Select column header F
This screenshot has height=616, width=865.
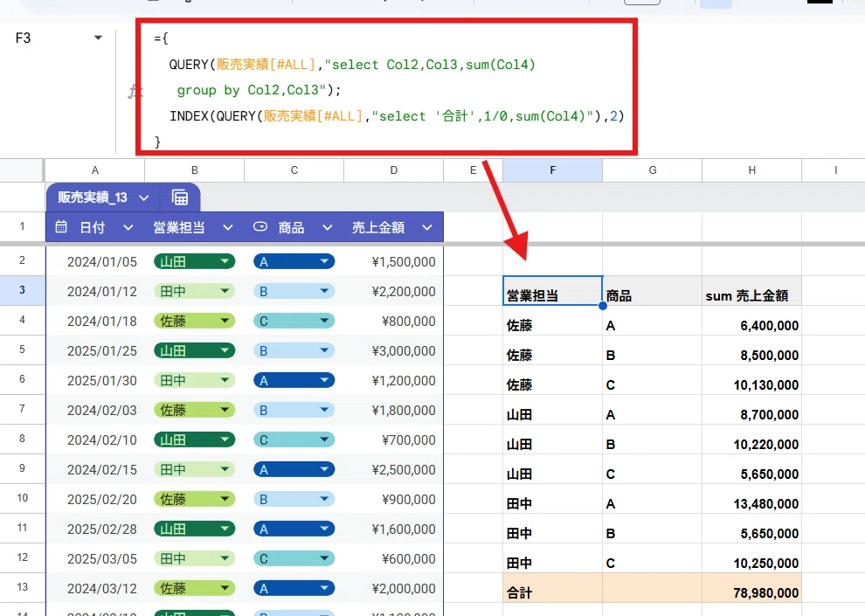553,170
